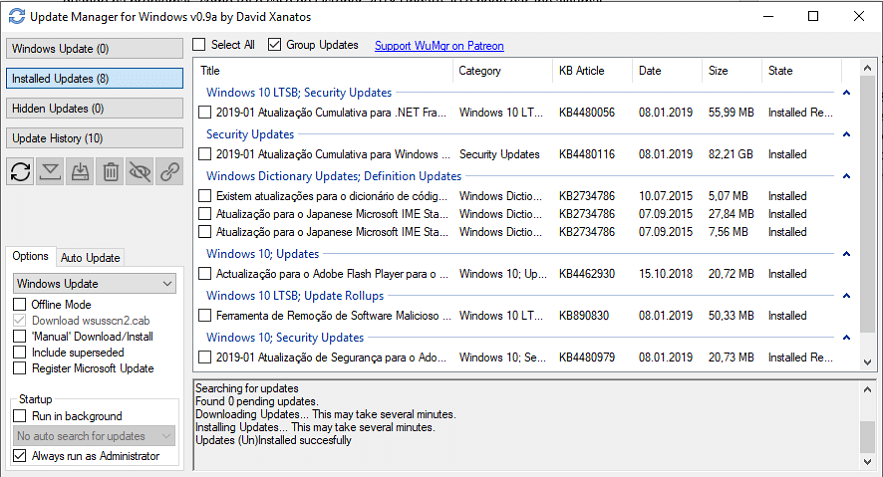Click the KB4480056 cell
Screen dimensions: 883x477
coord(587,113)
